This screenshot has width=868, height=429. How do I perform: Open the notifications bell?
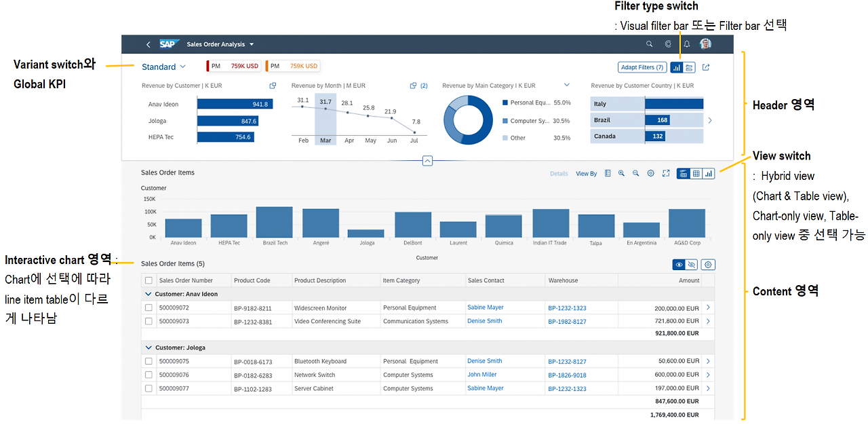pos(687,45)
